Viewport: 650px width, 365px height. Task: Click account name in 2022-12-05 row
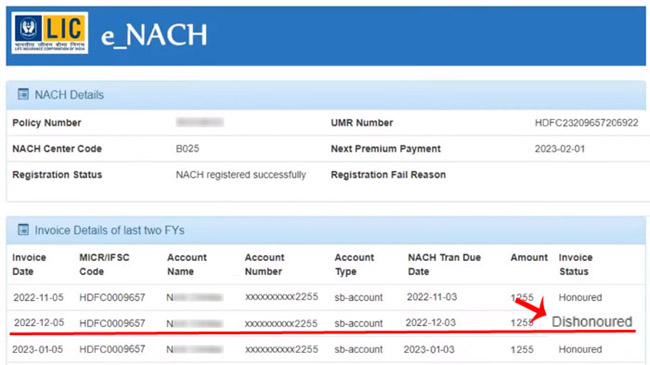[x=195, y=324]
